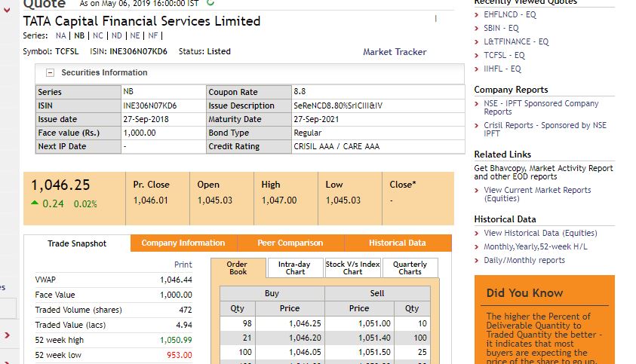Select series ND
Screen dimensions: 636x364
116,35
